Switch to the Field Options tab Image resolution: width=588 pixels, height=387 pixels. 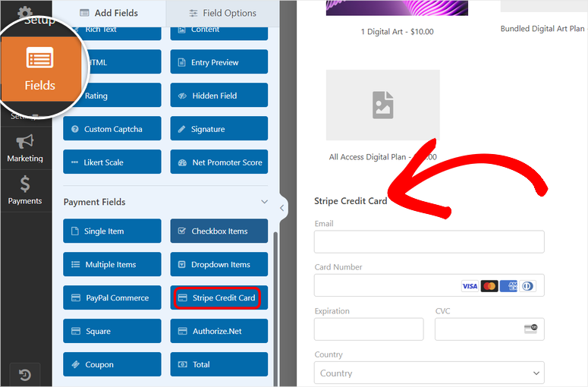[223, 13]
